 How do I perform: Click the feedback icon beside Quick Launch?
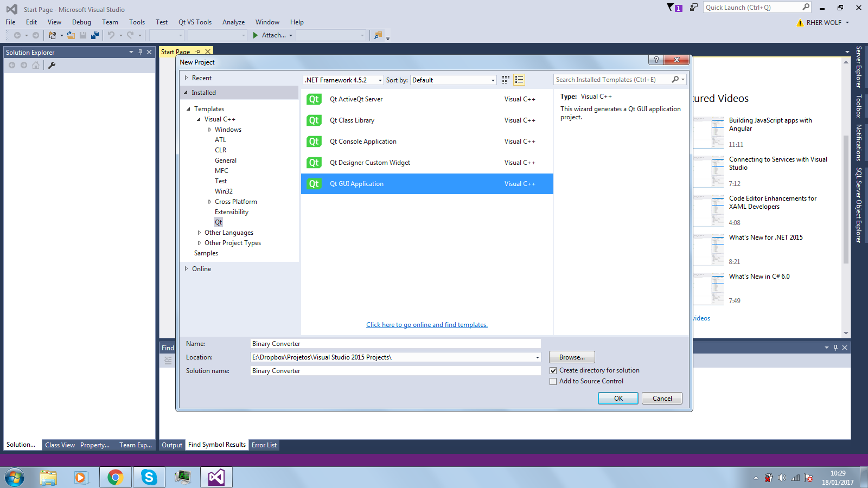[694, 7]
